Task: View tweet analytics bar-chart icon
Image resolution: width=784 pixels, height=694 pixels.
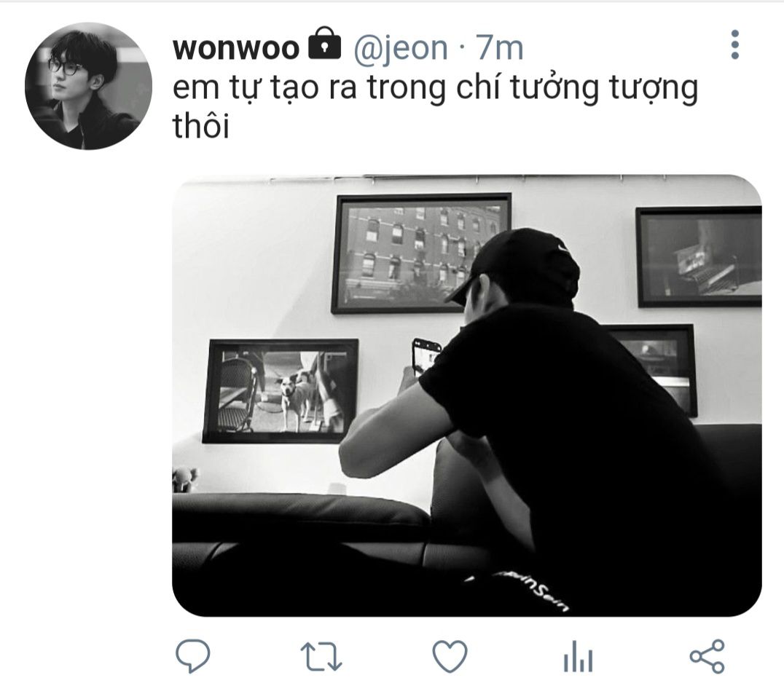Action: click(x=578, y=656)
